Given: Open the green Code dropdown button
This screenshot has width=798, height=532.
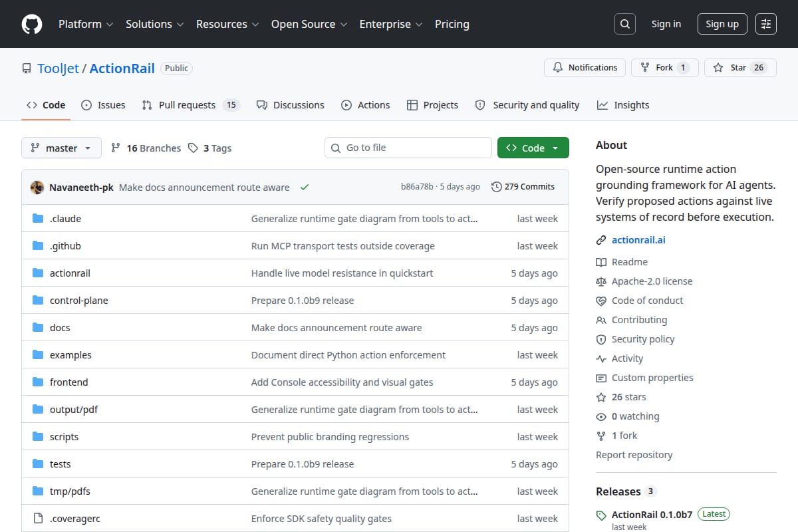Looking at the screenshot, I should [533, 148].
